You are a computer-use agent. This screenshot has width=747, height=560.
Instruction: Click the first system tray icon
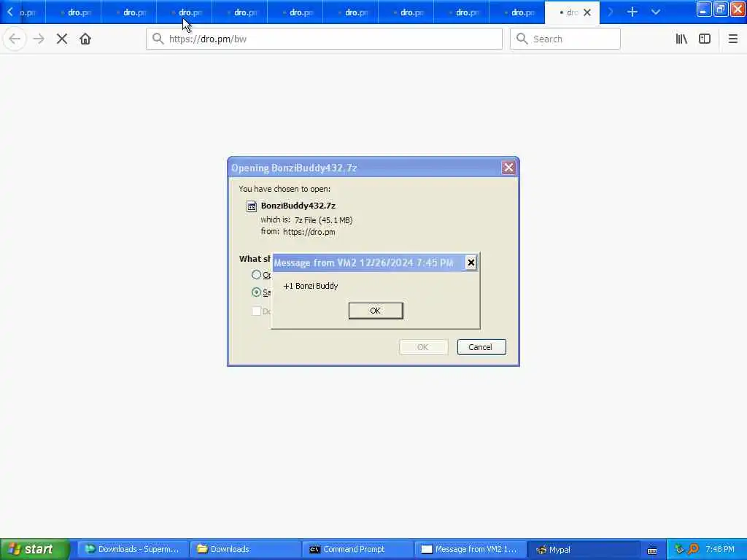tap(679, 549)
